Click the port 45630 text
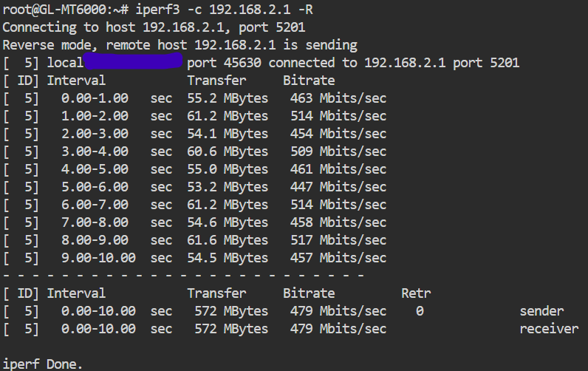Viewport: 588px width, 371px height. click(224, 63)
